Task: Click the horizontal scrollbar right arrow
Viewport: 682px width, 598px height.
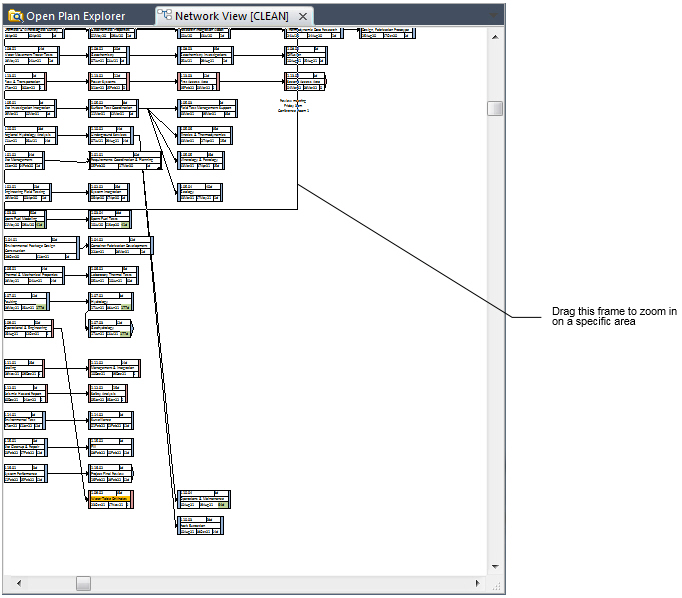Action: [478, 582]
